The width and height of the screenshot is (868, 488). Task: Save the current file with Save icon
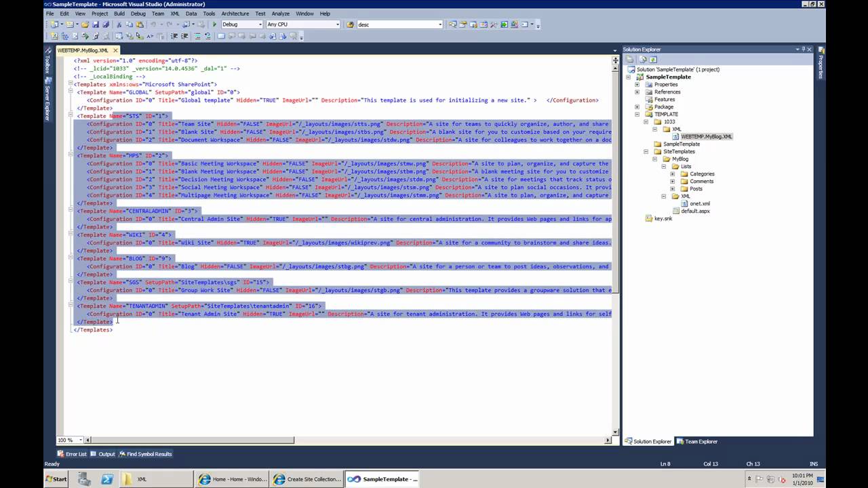pyautogui.click(x=96, y=24)
